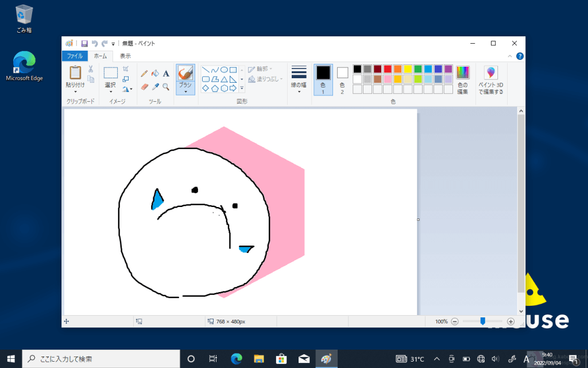
Task: Open the line width (線の幅) dropdown
Action: click(299, 79)
